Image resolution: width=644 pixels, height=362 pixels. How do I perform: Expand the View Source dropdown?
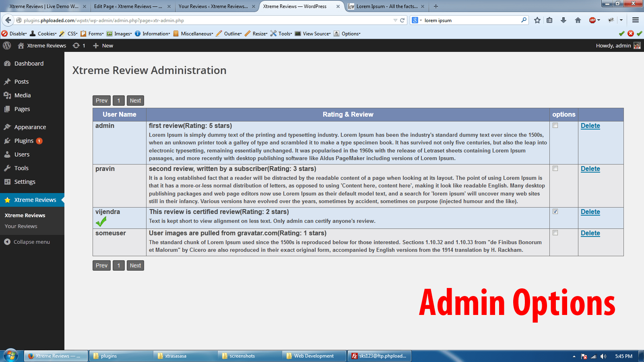click(313, 33)
